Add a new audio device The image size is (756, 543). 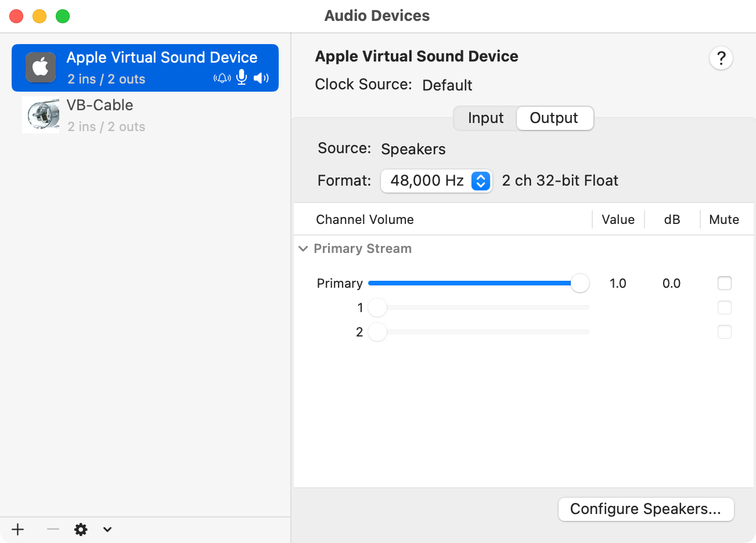pos(17,530)
